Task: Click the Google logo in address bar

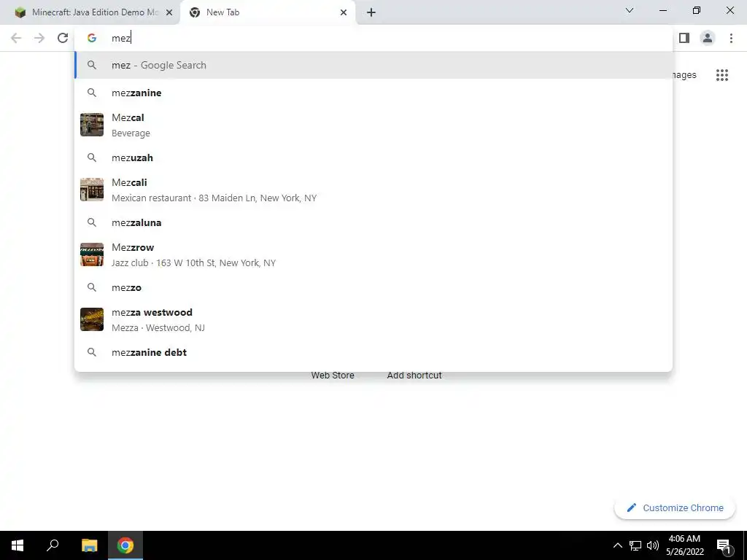Action: coord(92,38)
